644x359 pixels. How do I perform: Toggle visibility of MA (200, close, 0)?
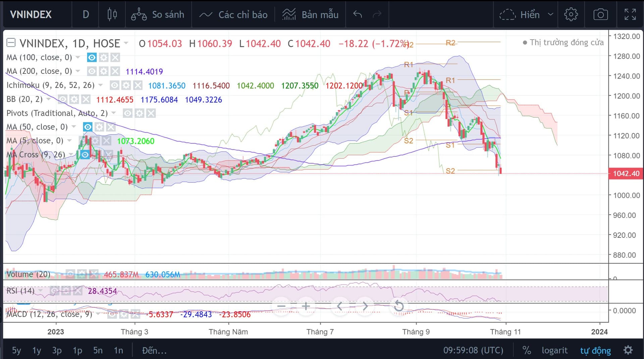(x=92, y=71)
